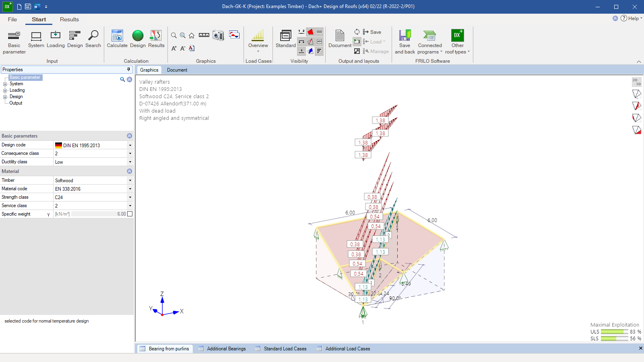Click the SLS exploitation bar
The image size is (644, 362).
[614, 339]
